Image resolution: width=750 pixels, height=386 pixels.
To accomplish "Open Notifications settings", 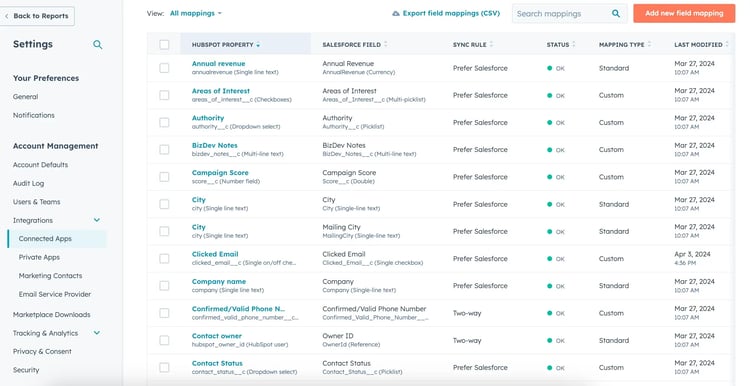I will click(x=33, y=115).
